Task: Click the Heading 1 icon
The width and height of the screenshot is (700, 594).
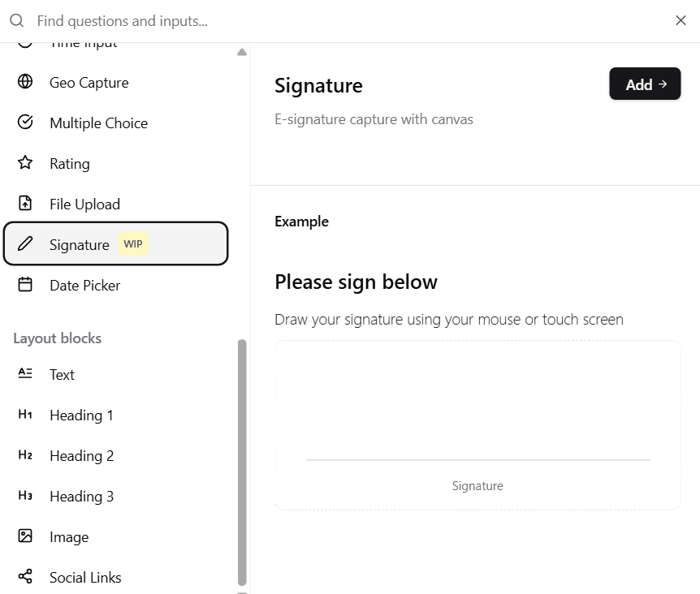Action: coord(24,415)
